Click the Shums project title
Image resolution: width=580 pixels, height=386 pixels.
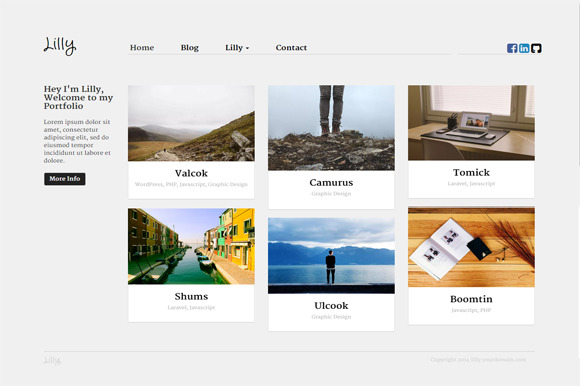(x=191, y=296)
